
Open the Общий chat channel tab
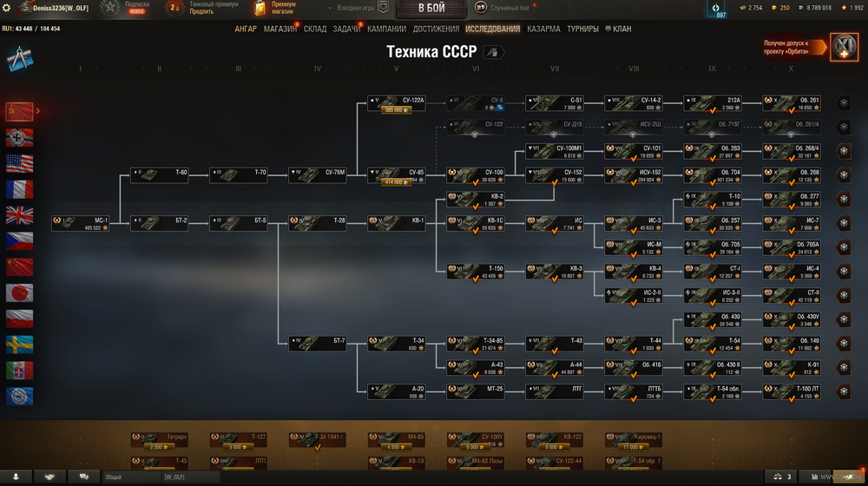click(x=132, y=476)
